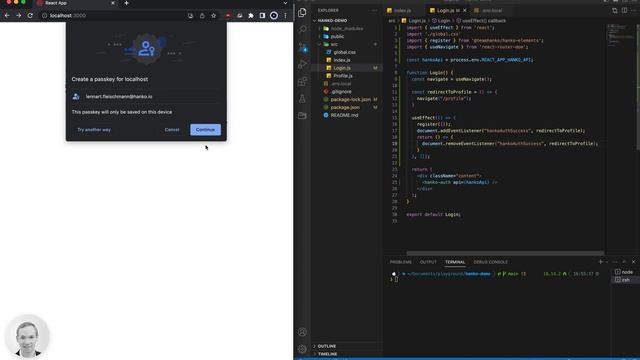Switch to the PROBLEMS panel tab
640x360 pixels.
pyautogui.click(x=400, y=262)
